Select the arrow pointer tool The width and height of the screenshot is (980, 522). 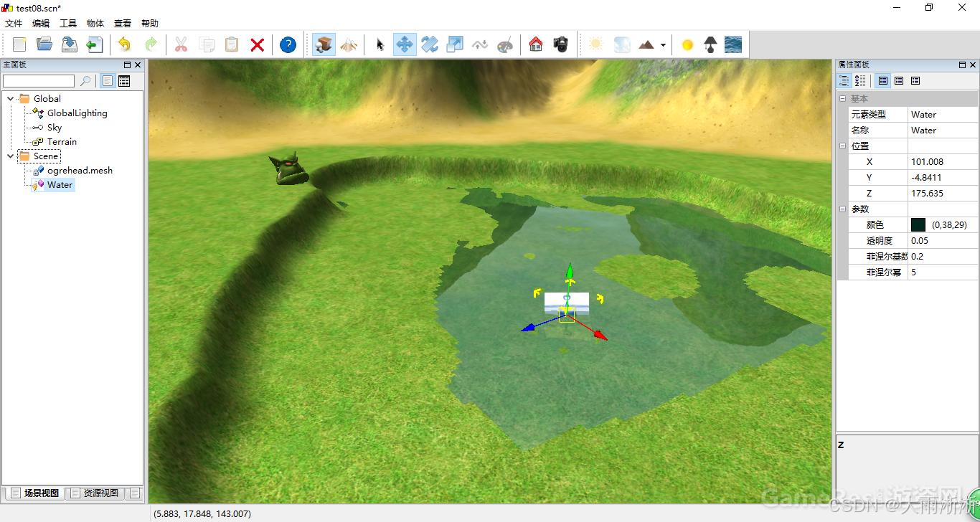click(380, 44)
